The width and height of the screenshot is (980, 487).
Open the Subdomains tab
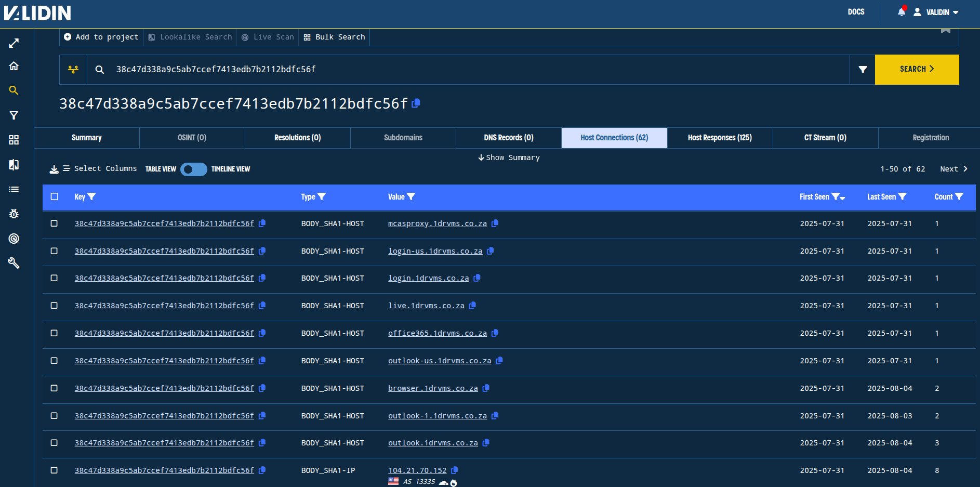click(x=403, y=138)
